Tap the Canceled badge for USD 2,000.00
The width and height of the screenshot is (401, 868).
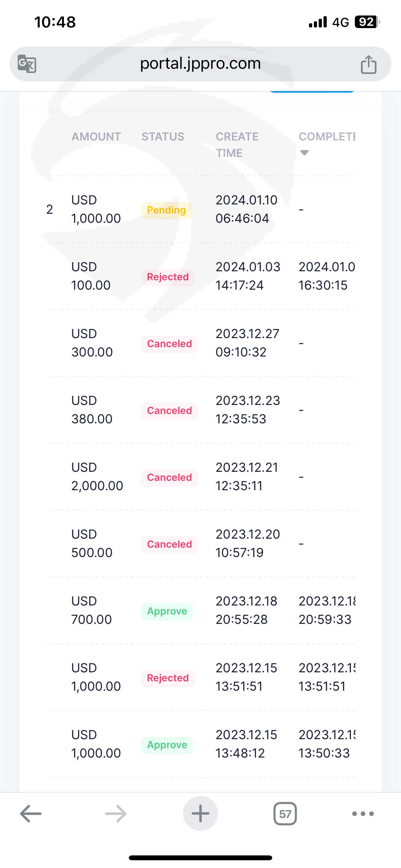(x=169, y=478)
